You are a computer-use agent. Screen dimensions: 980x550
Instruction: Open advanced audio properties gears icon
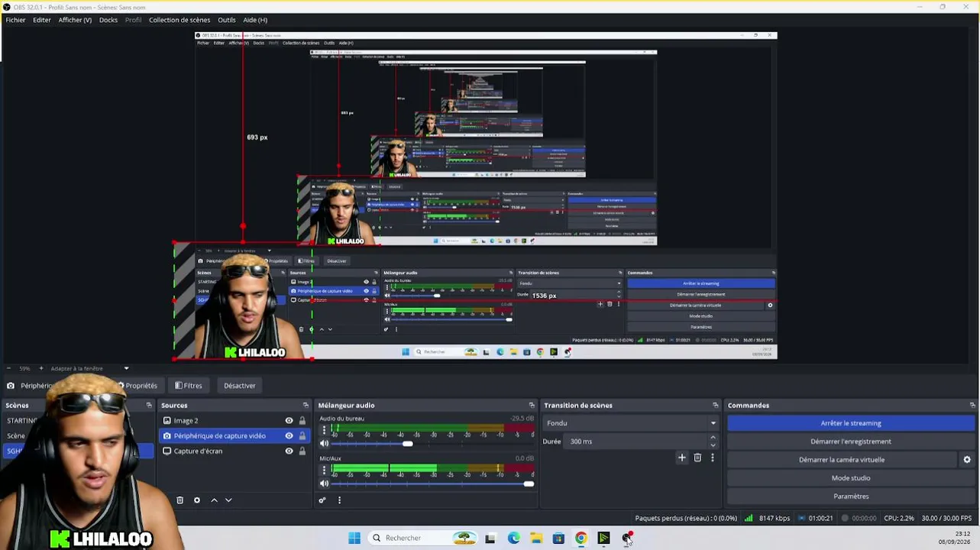point(322,500)
